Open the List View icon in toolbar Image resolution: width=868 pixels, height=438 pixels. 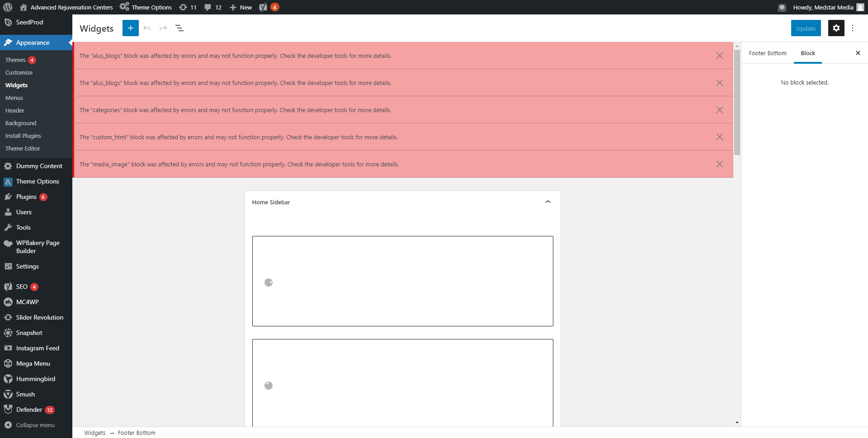179,28
